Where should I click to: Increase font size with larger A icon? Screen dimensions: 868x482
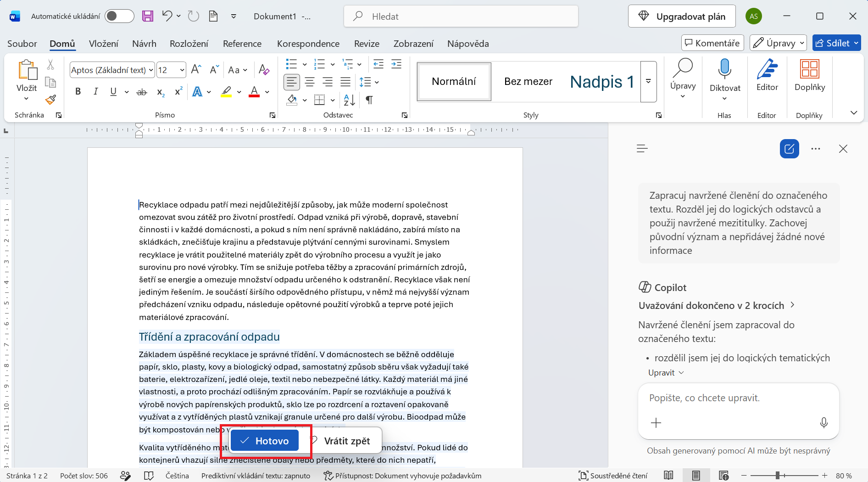click(x=196, y=70)
